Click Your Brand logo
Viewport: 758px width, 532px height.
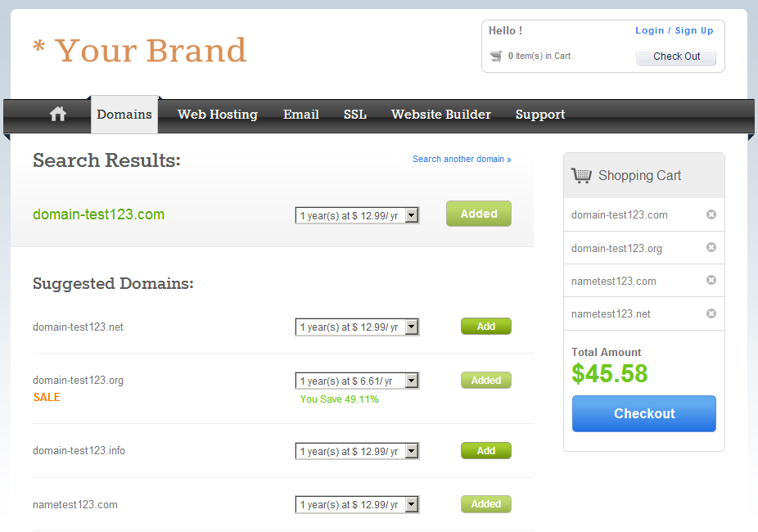[140, 50]
